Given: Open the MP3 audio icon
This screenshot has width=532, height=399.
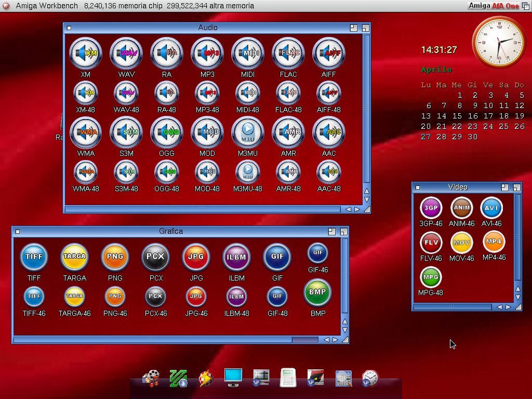Looking at the screenshot, I should [207, 54].
